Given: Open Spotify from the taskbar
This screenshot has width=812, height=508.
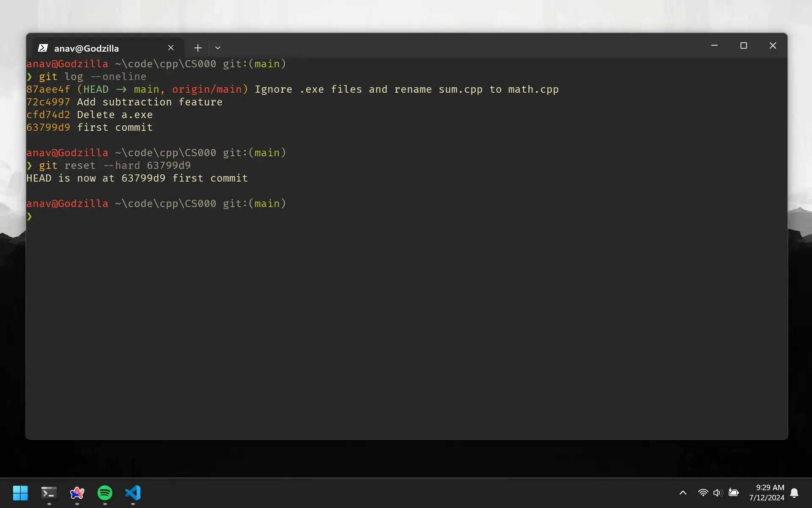Looking at the screenshot, I should pos(105,493).
